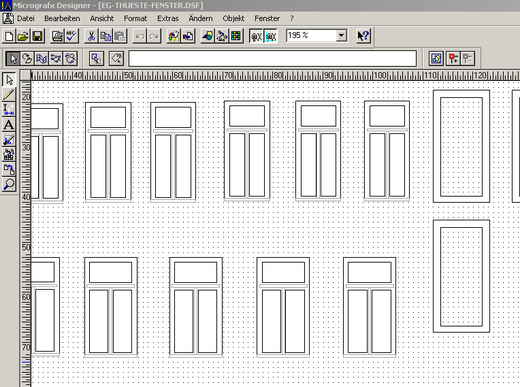Open the Datei menu
The image size is (520, 387).
(x=26, y=19)
